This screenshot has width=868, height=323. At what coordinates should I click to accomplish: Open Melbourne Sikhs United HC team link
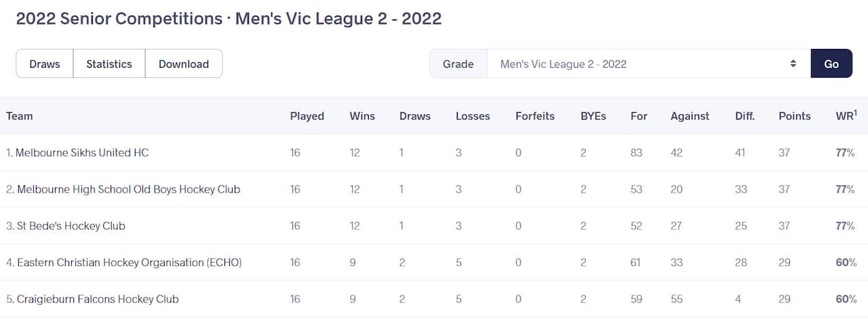click(81, 153)
